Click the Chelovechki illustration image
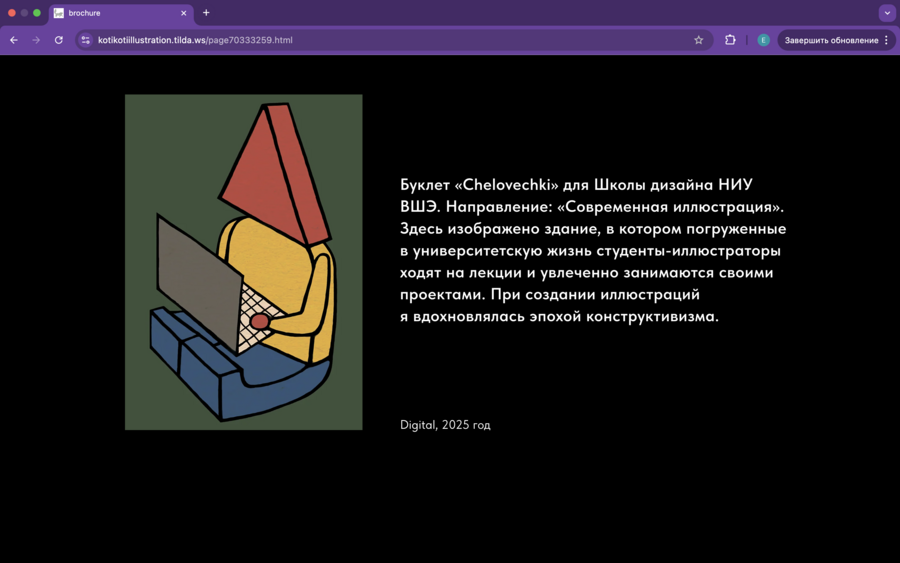Image resolution: width=900 pixels, height=563 pixels. click(243, 262)
